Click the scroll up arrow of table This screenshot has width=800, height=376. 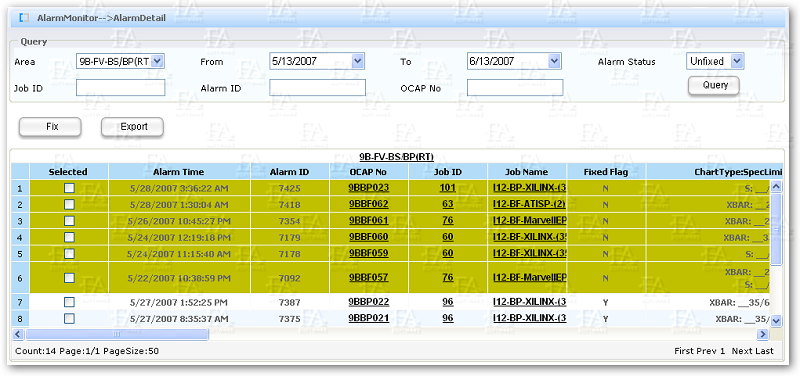coord(776,187)
